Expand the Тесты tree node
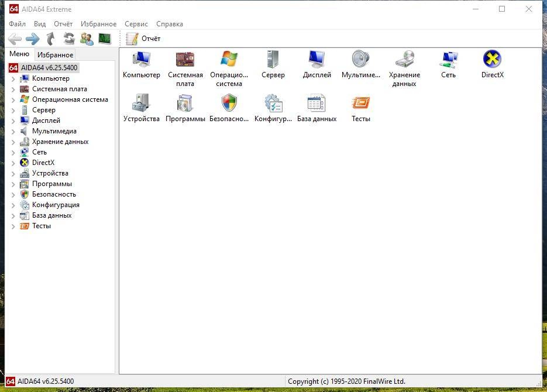 click(x=13, y=226)
